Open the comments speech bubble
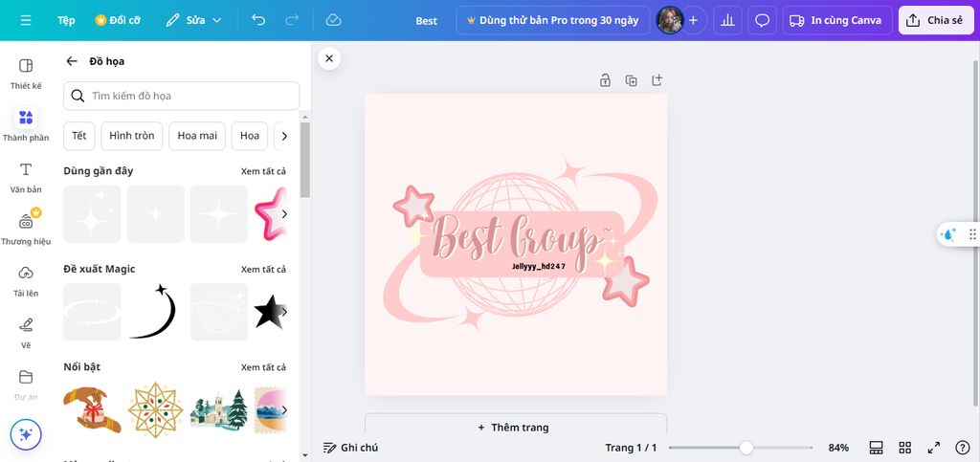The image size is (980, 462). pos(762,20)
